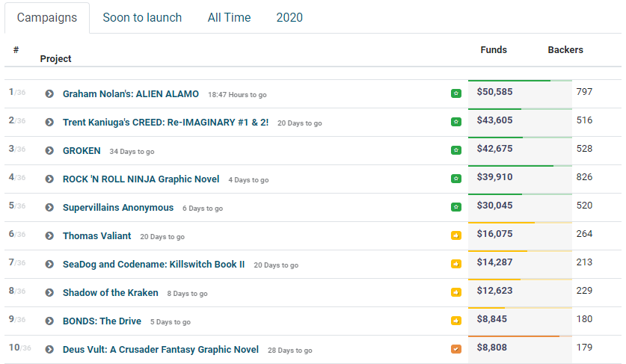Click the 18:47 Hours to go text
Viewport: 626px width, 364px height.
[x=237, y=95]
